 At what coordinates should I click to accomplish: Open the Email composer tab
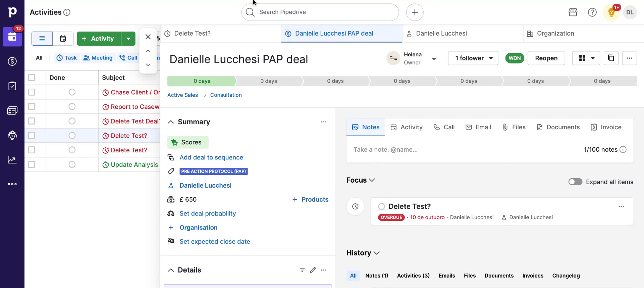point(478,127)
